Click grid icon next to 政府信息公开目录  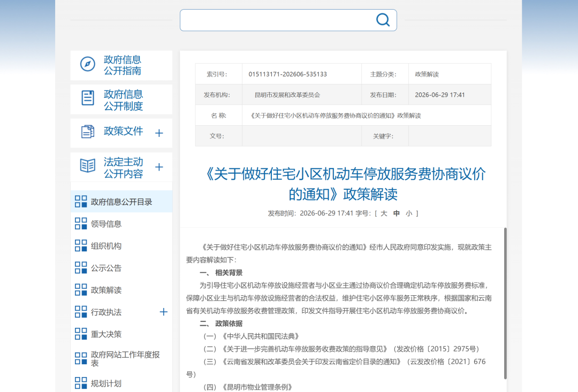pos(81,202)
